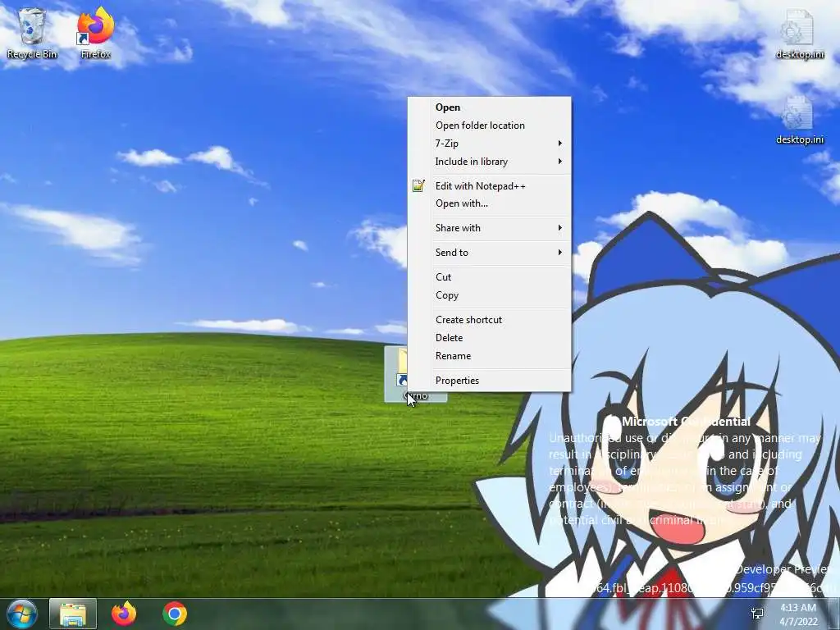Click the Show desktop strip beside the clock

[x=834, y=614]
